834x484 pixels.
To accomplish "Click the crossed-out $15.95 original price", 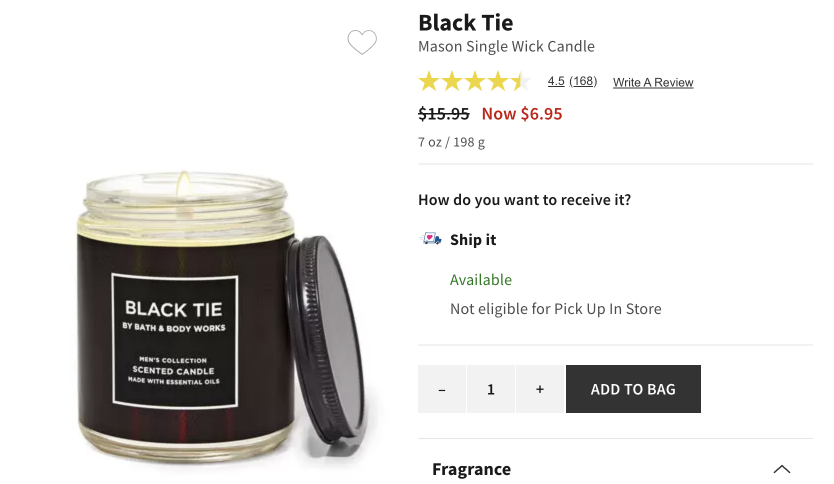I will tap(443, 114).
